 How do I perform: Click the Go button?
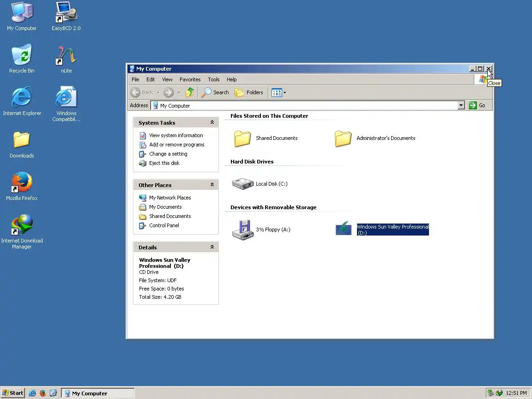478,105
